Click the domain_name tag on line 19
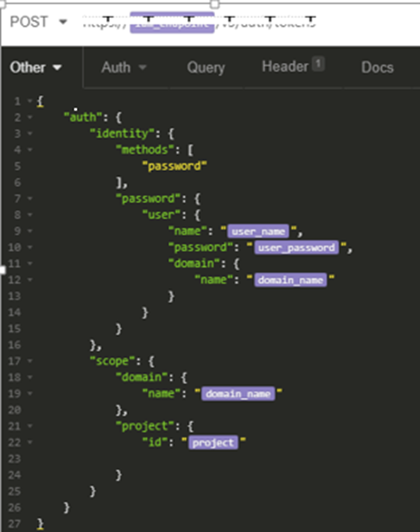Screen dimensions: 420x532 [238, 394]
